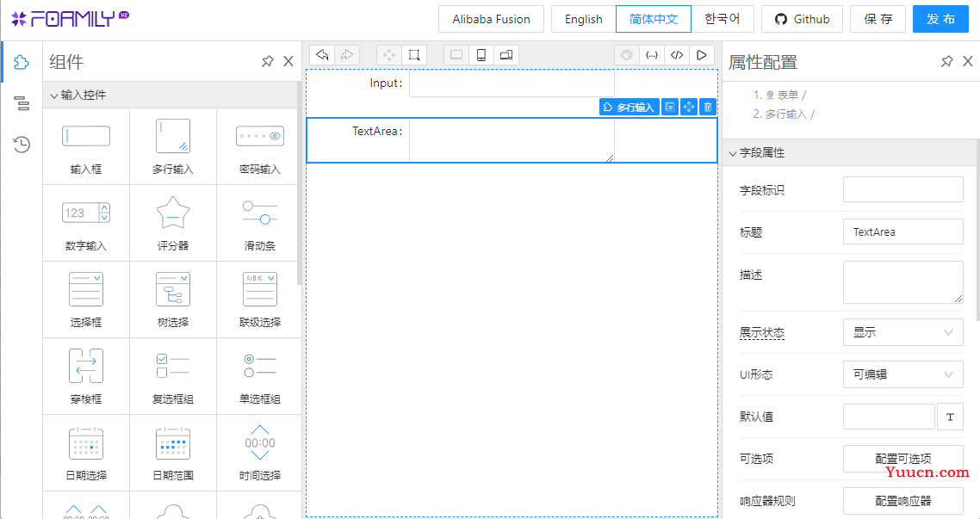Viewport: 980px width, 519px height.
Task: Click the 保存 save button
Action: click(878, 19)
